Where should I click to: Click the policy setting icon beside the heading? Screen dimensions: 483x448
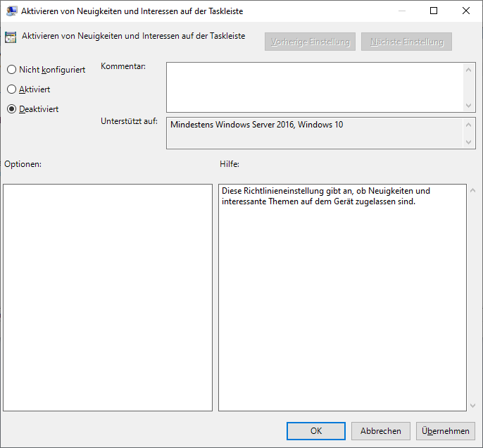(11, 37)
